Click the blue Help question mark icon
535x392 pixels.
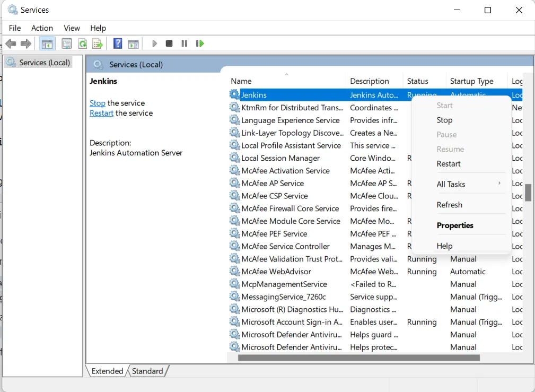(x=118, y=43)
